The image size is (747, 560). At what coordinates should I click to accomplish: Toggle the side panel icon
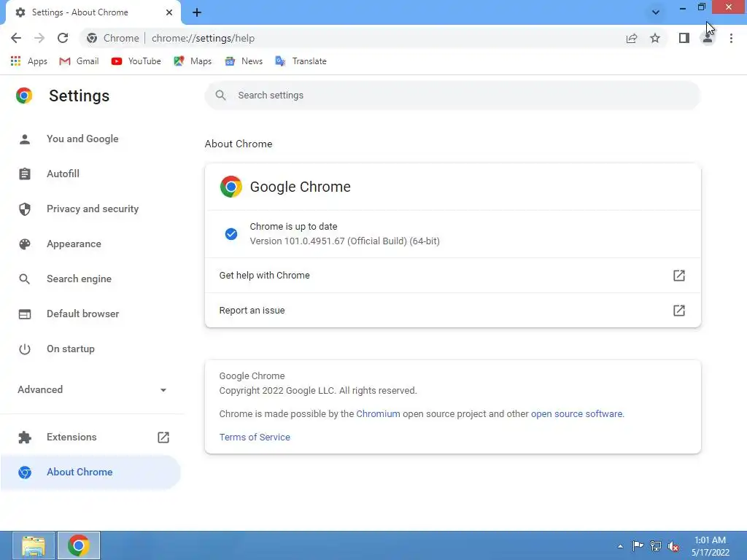[684, 38]
